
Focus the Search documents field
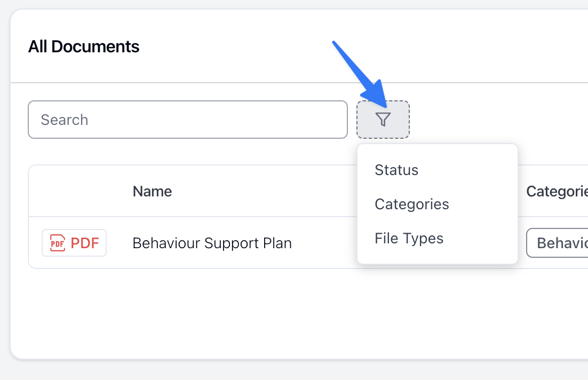click(x=188, y=120)
